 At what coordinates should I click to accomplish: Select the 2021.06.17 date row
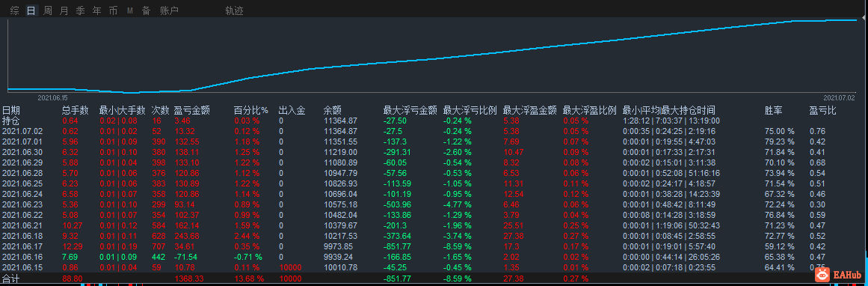click(434, 246)
